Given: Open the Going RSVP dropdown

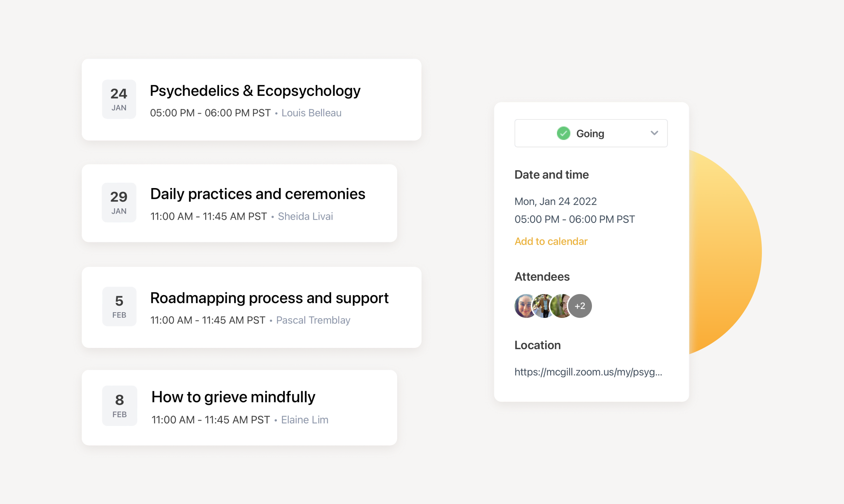Looking at the screenshot, I should point(591,133).
